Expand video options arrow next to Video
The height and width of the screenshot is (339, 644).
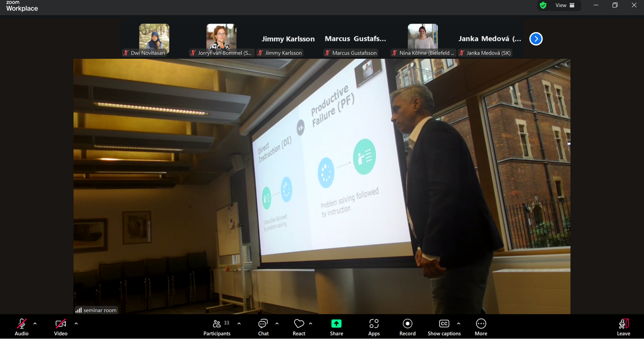76,324
